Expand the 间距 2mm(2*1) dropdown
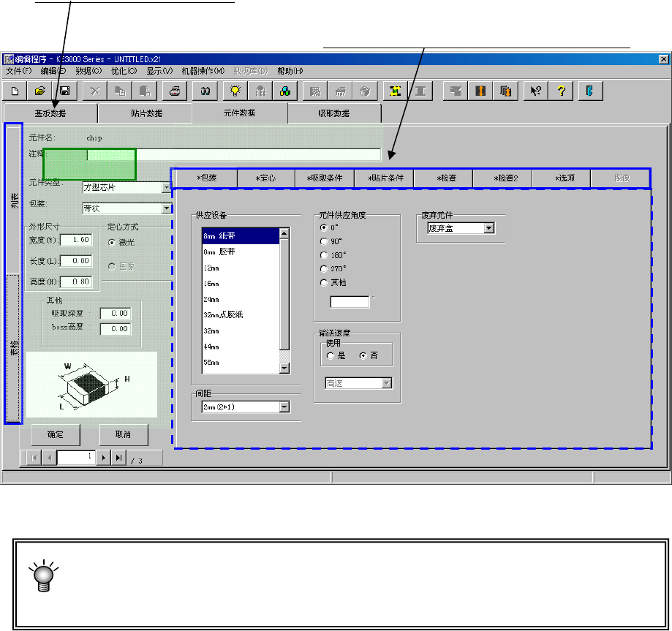This screenshot has height=631, width=672. tap(284, 407)
